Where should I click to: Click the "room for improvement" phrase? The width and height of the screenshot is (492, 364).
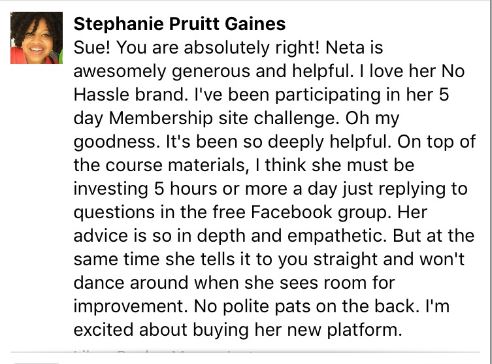pyautogui.click(x=234, y=295)
